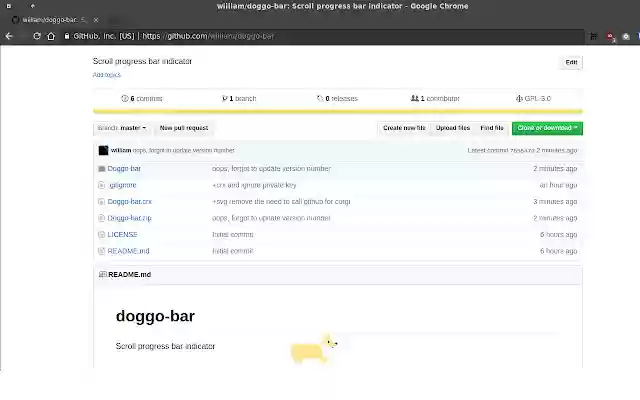Edit the repository description
Screen dimensions: 640x400
571,62
